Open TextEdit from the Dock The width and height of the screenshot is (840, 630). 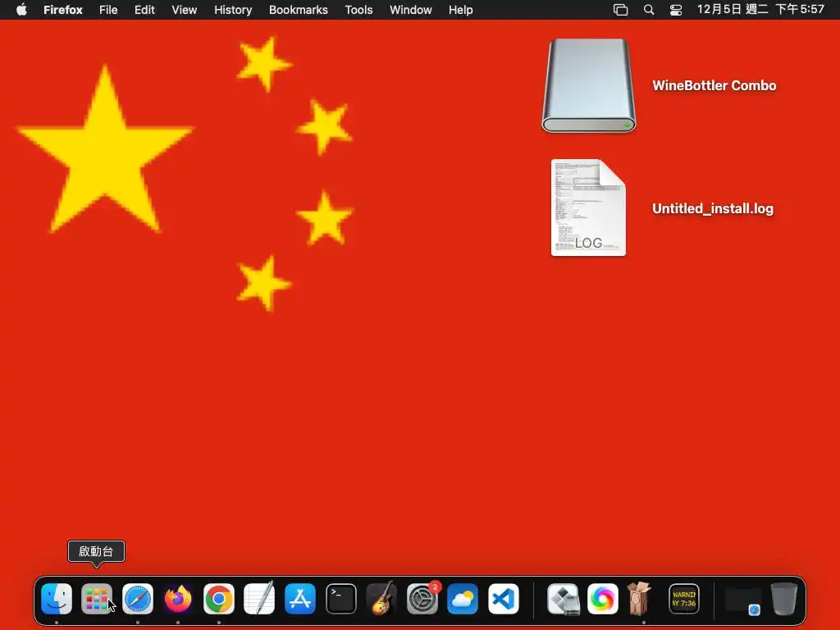coord(259,598)
